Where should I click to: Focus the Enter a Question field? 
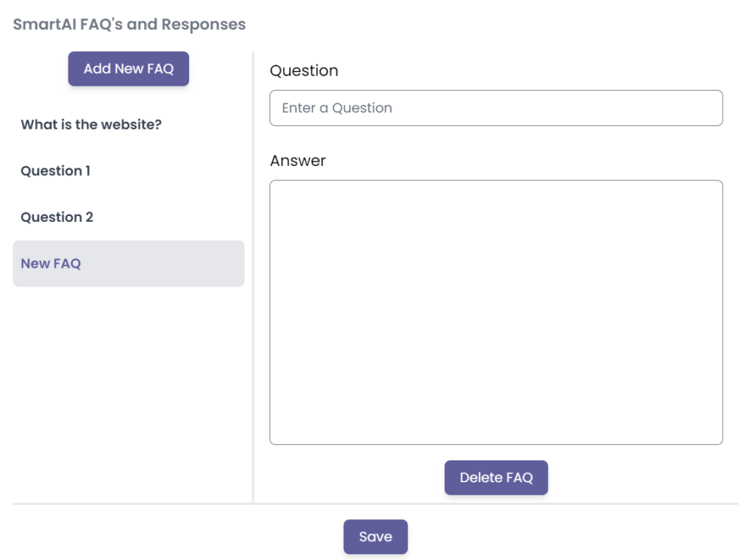tap(495, 108)
